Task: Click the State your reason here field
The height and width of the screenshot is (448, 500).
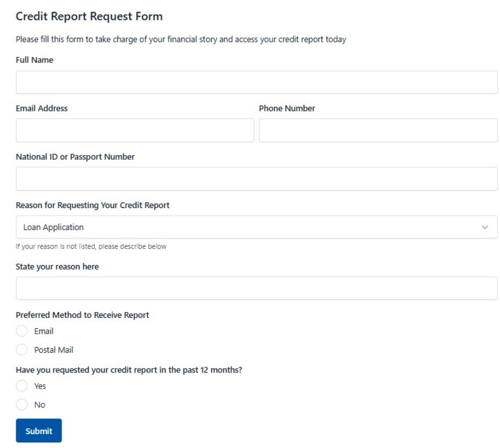Action: (256, 288)
